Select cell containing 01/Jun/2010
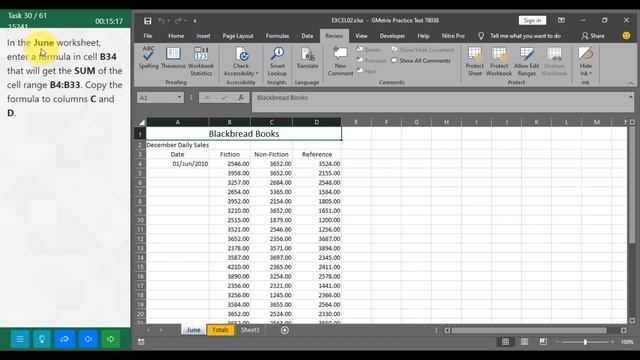 tap(177, 164)
